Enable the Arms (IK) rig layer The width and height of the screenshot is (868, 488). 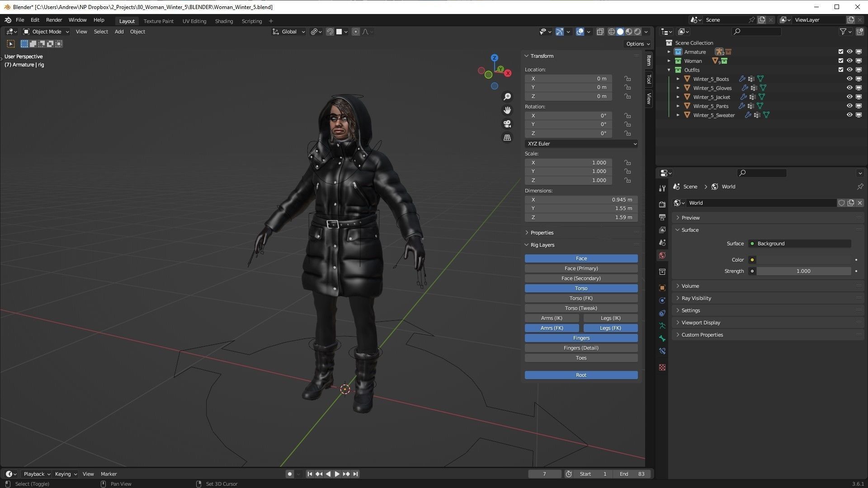(x=552, y=318)
